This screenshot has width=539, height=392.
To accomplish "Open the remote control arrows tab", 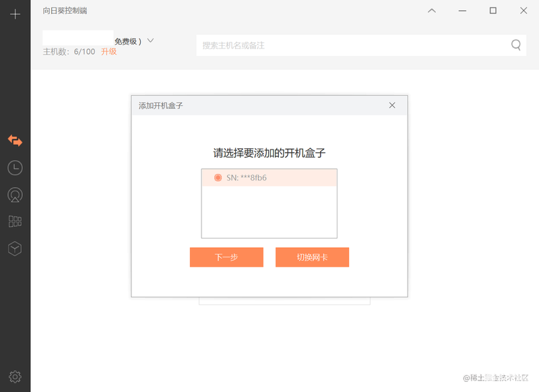I will click(15, 141).
